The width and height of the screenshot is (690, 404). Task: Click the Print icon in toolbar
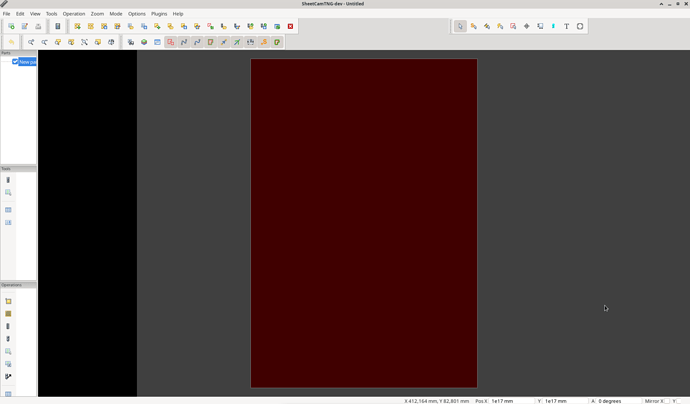click(x=38, y=27)
